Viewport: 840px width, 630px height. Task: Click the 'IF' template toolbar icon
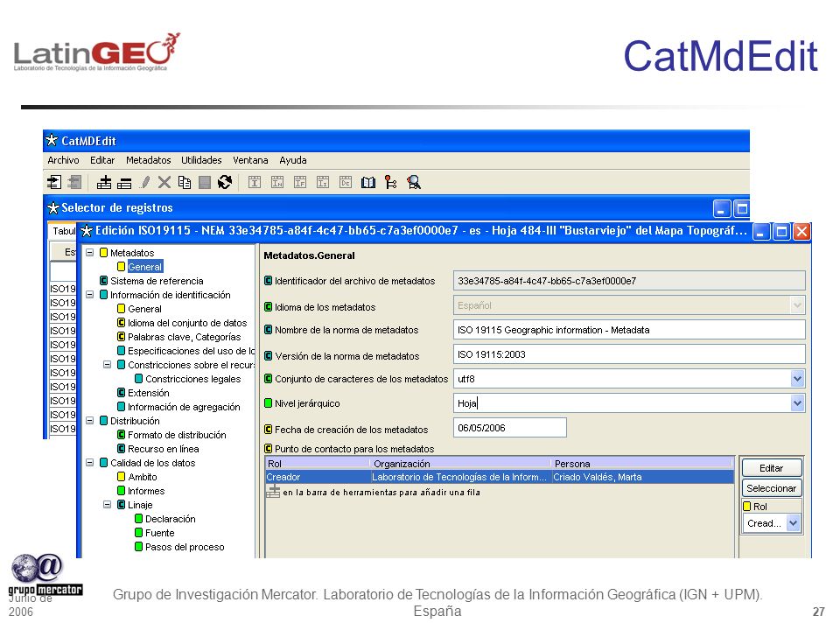[x=300, y=183]
